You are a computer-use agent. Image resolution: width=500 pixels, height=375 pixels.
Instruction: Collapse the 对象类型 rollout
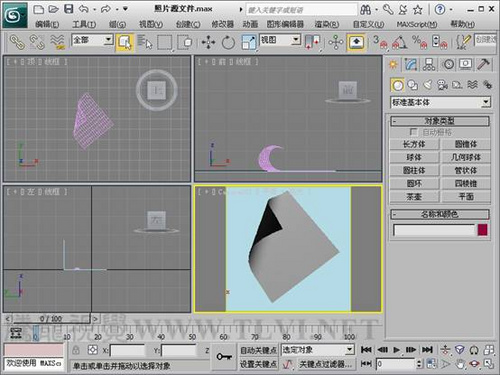440,121
